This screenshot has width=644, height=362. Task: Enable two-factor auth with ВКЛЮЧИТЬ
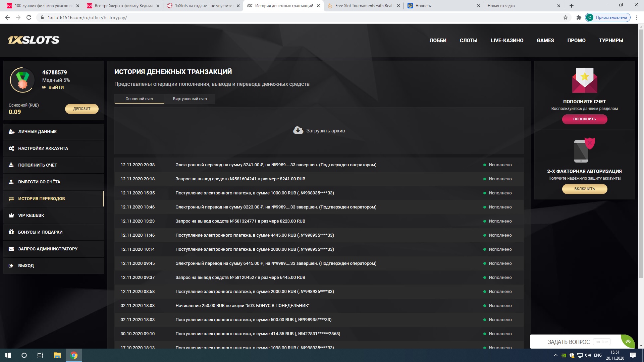click(x=584, y=189)
